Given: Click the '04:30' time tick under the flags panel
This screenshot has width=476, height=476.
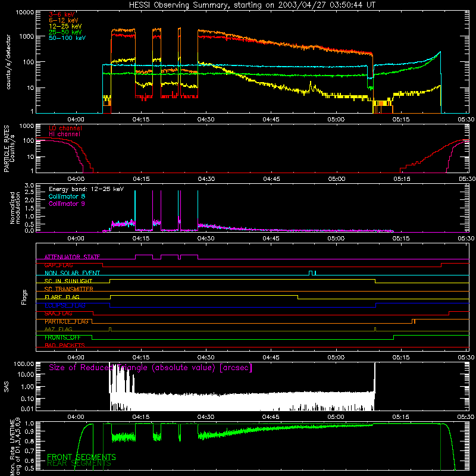Looking at the screenshot, I should point(206,358).
